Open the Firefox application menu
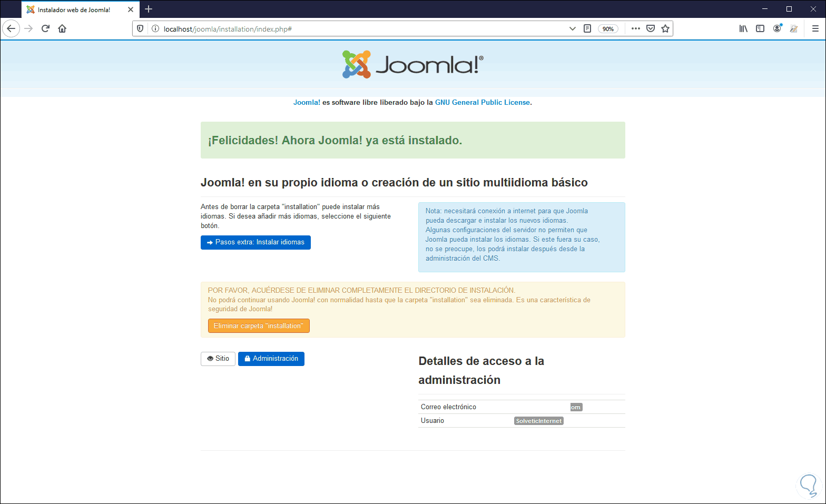Image resolution: width=826 pixels, height=504 pixels. 815,28
